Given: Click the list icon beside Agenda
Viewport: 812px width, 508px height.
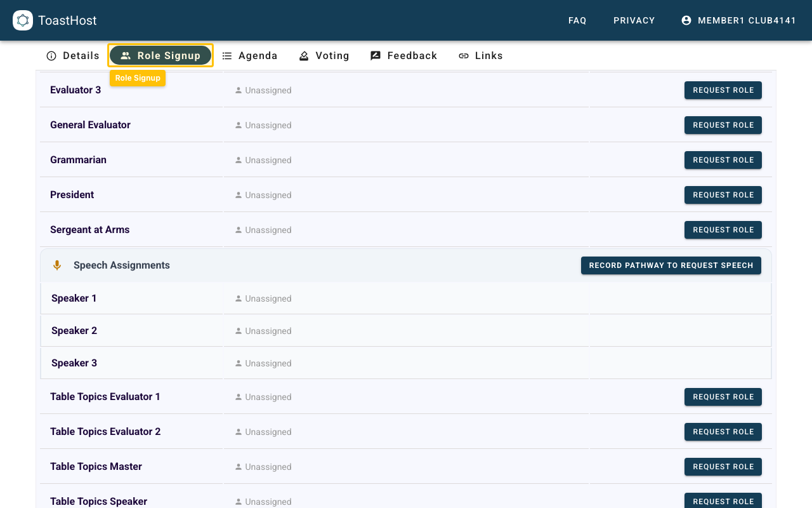Looking at the screenshot, I should coord(227,55).
